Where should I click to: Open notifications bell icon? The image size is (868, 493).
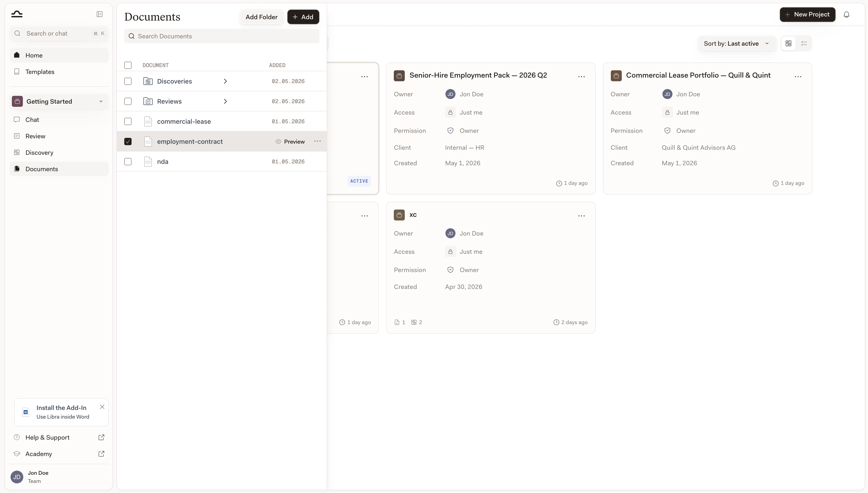tap(846, 15)
